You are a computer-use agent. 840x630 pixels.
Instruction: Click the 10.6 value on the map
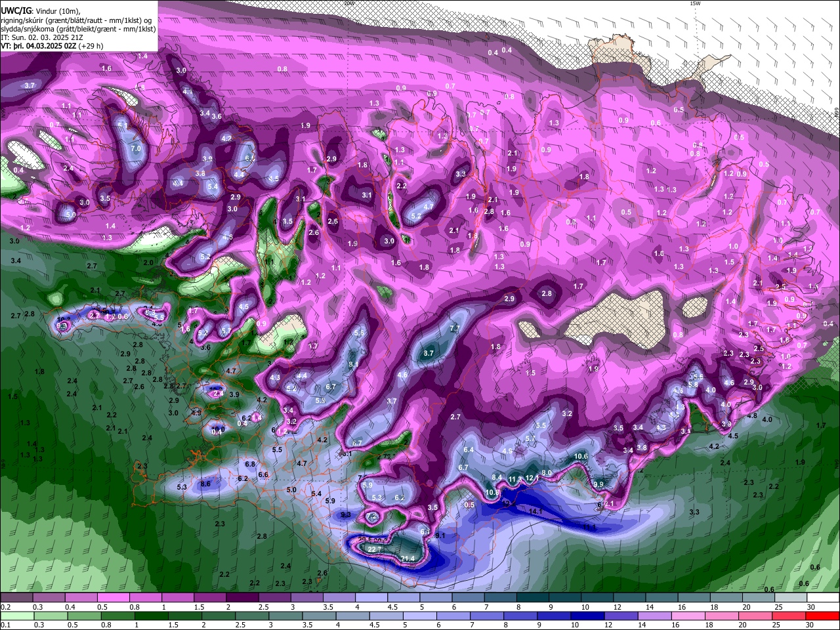pyautogui.click(x=581, y=456)
